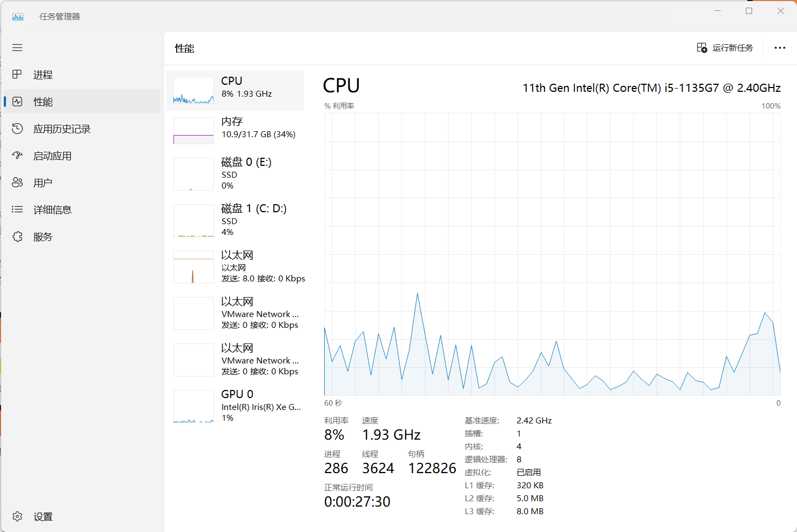Click the 句柄 count 122826
Image resolution: width=797 pixels, height=532 pixels.
pyautogui.click(x=432, y=468)
